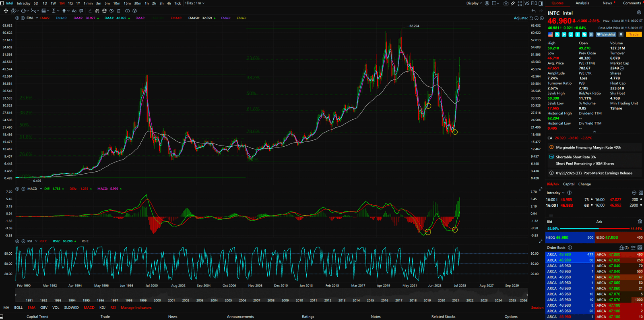The height and width of the screenshot is (320, 644).
Task: Click the chart screenshot camera icon
Action: (506, 3)
